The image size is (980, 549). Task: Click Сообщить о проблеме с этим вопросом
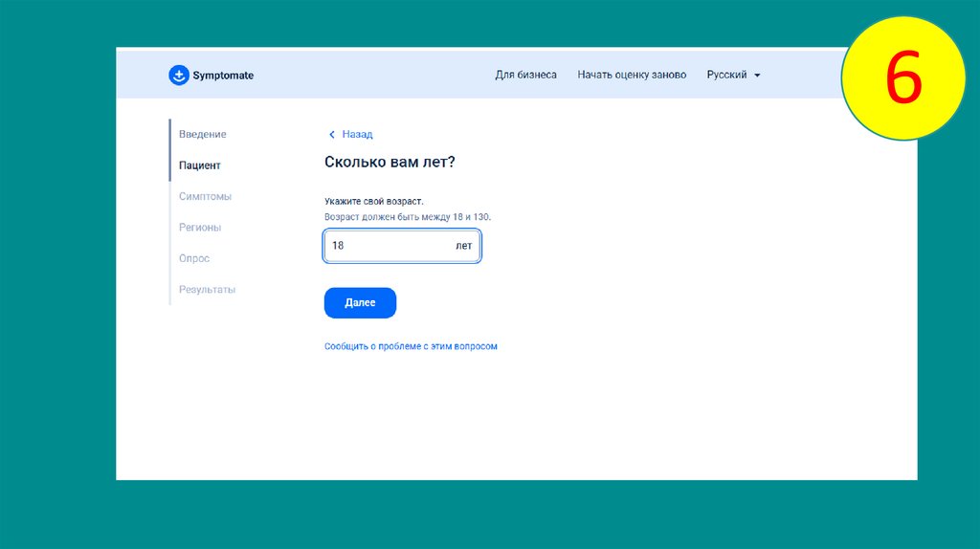[411, 346]
